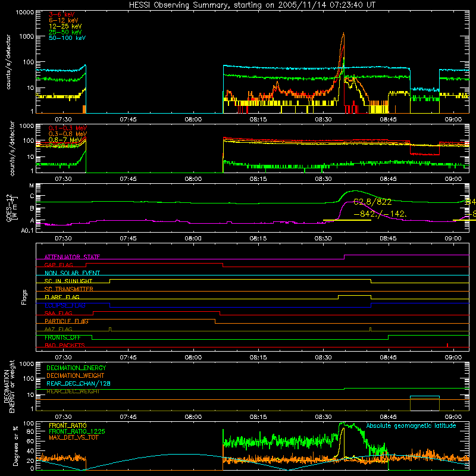
Task: Click the REAR_DEC_WEIGHT legend label
Action: 73,392
